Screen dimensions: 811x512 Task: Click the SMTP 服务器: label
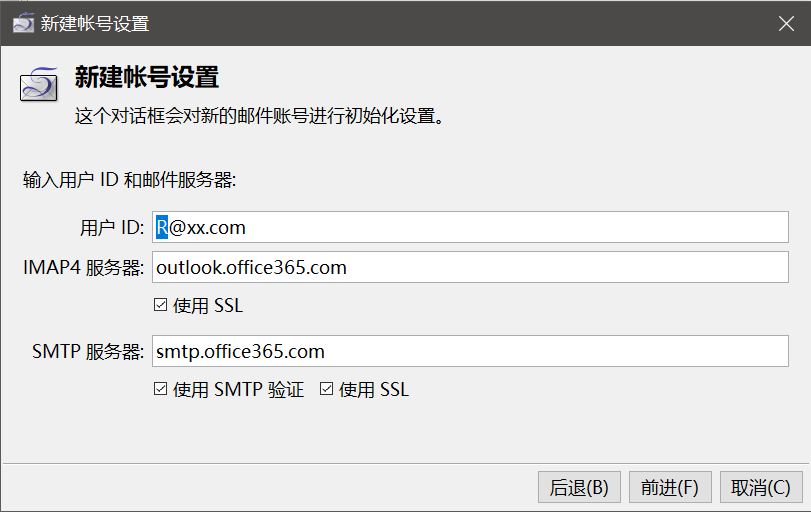coord(89,352)
